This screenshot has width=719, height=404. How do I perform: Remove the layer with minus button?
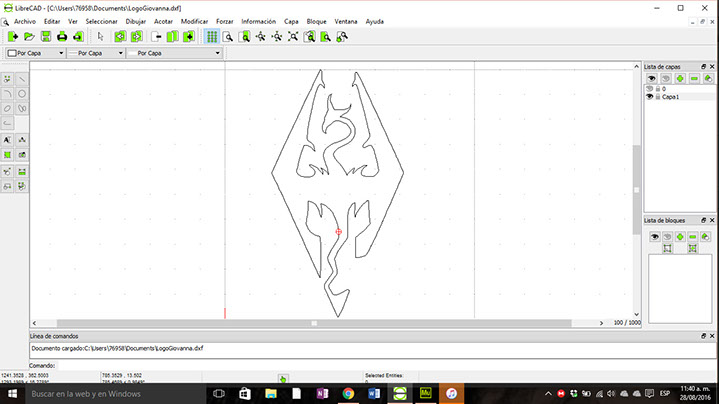click(694, 78)
